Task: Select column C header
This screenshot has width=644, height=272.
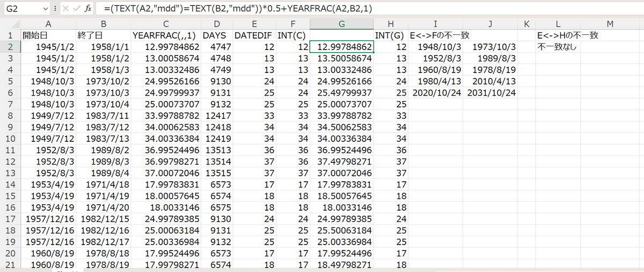Action: point(166,23)
